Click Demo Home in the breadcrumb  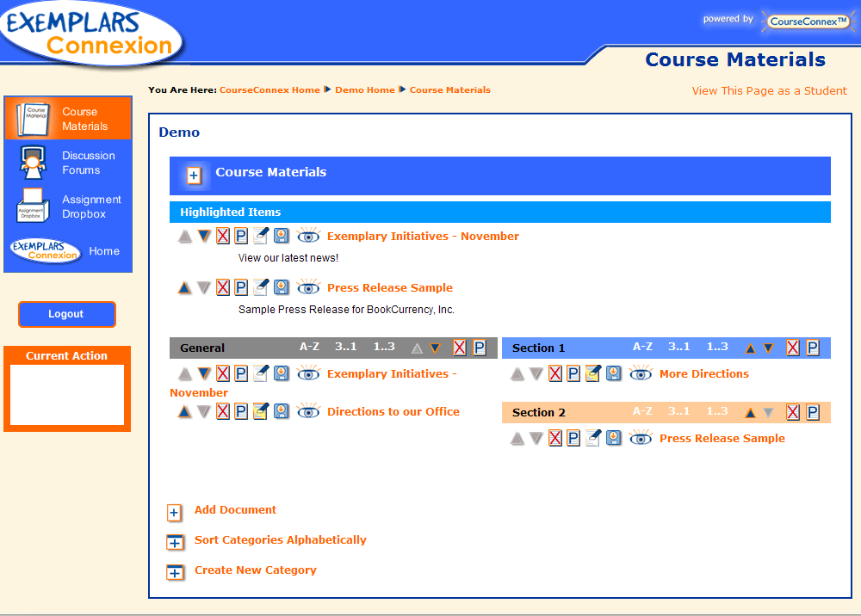(x=365, y=89)
